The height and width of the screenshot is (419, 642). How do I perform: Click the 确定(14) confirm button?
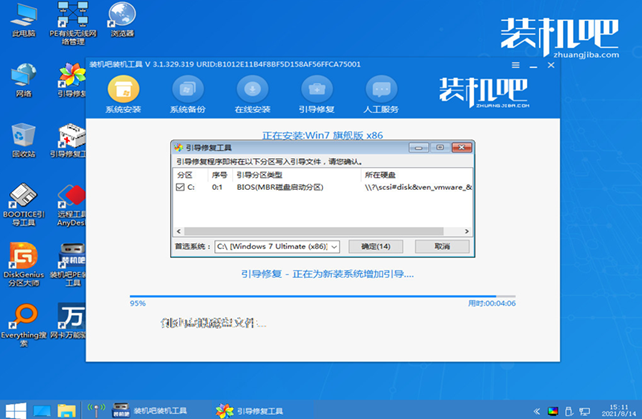click(373, 246)
